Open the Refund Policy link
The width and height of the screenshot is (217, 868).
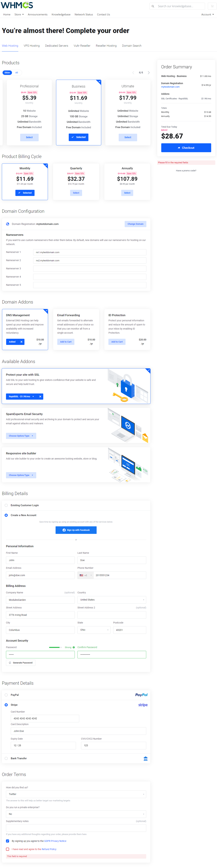[x=49, y=849]
